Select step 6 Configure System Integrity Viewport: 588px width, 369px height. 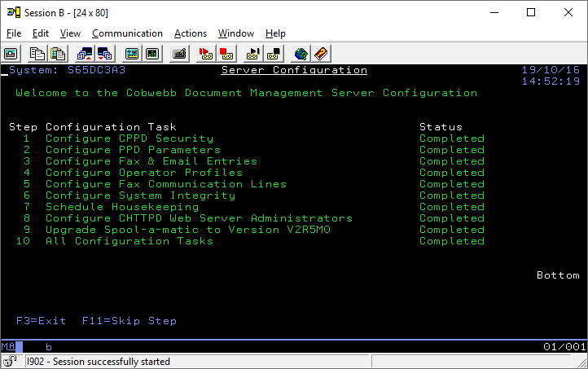pos(141,195)
